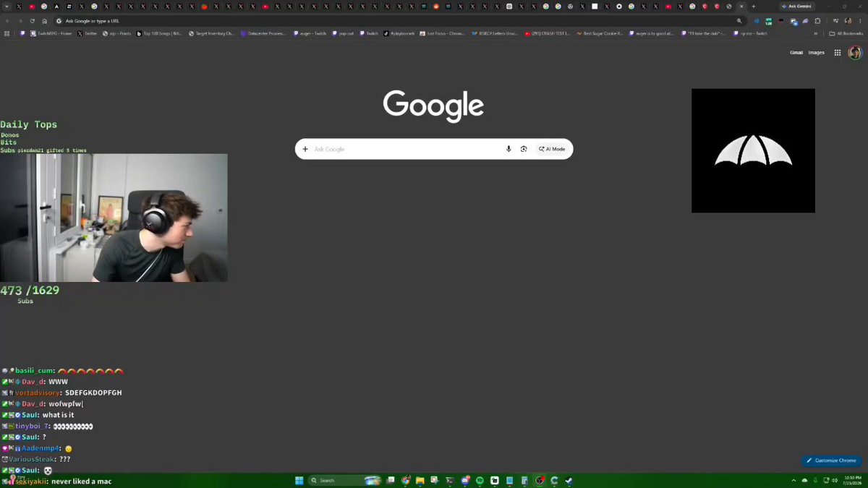The image size is (868, 488).
Task: Click the umbrella logo image
Action: (753, 150)
